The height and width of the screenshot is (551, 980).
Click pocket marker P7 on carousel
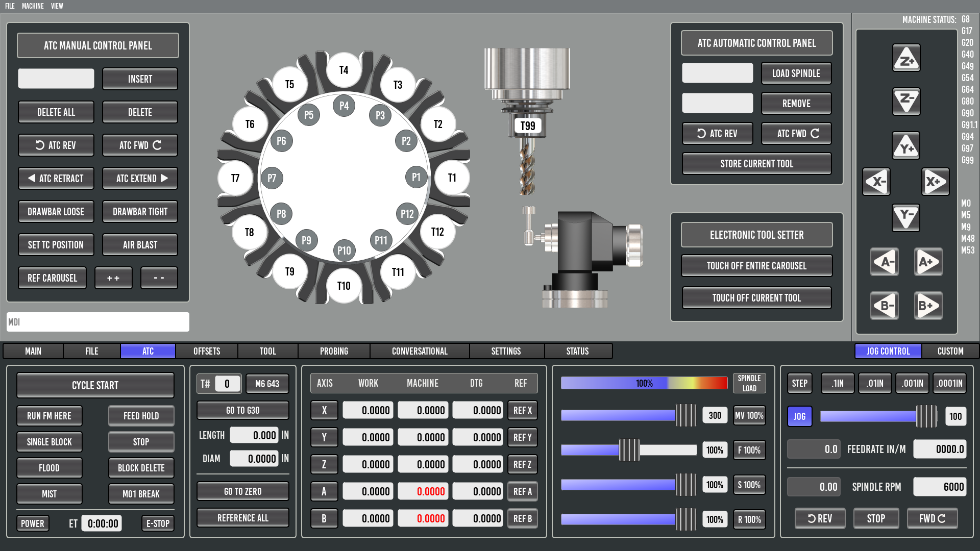[x=272, y=178]
